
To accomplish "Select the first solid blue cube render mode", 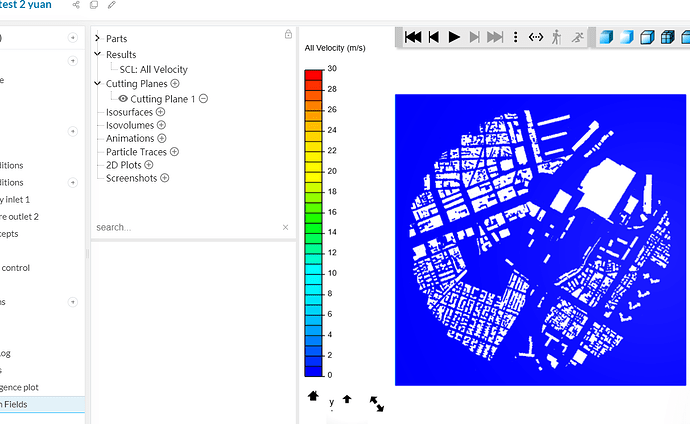I will click(605, 37).
